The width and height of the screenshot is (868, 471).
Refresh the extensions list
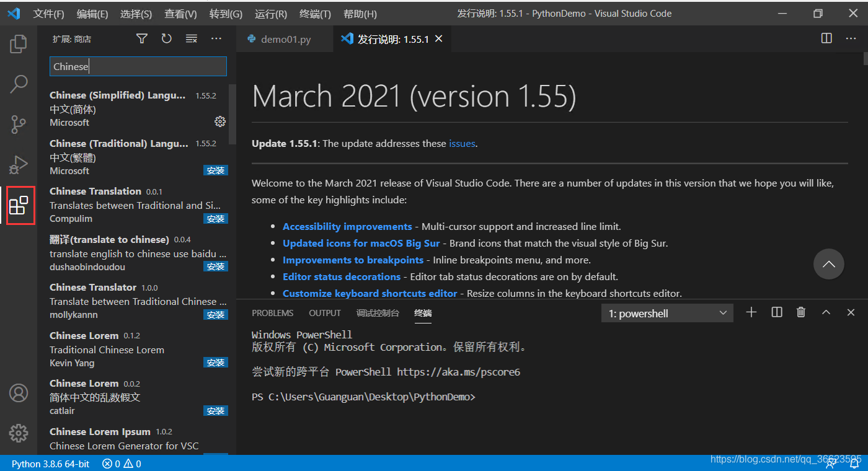[x=166, y=39]
